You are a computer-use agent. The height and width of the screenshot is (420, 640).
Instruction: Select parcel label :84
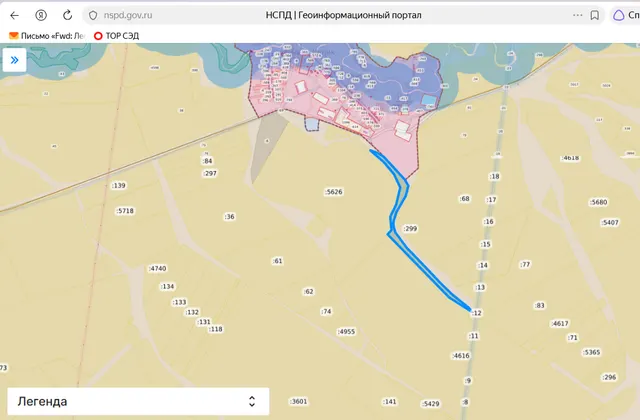tap(207, 161)
